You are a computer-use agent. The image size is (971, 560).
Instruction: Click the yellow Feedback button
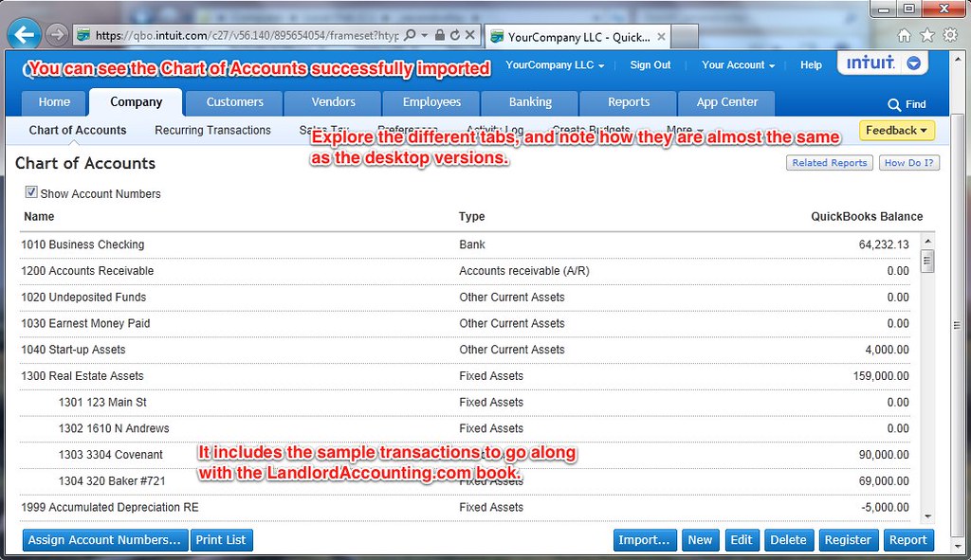pyautogui.click(x=895, y=130)
